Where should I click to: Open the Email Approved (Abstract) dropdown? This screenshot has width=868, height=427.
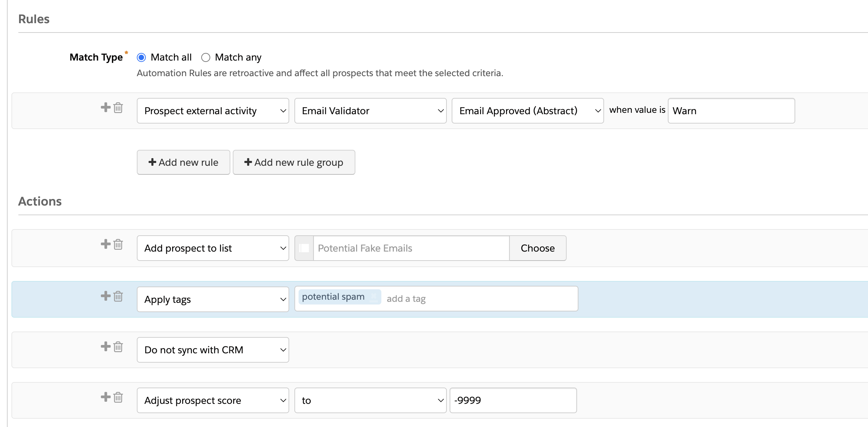click(527, 111)
